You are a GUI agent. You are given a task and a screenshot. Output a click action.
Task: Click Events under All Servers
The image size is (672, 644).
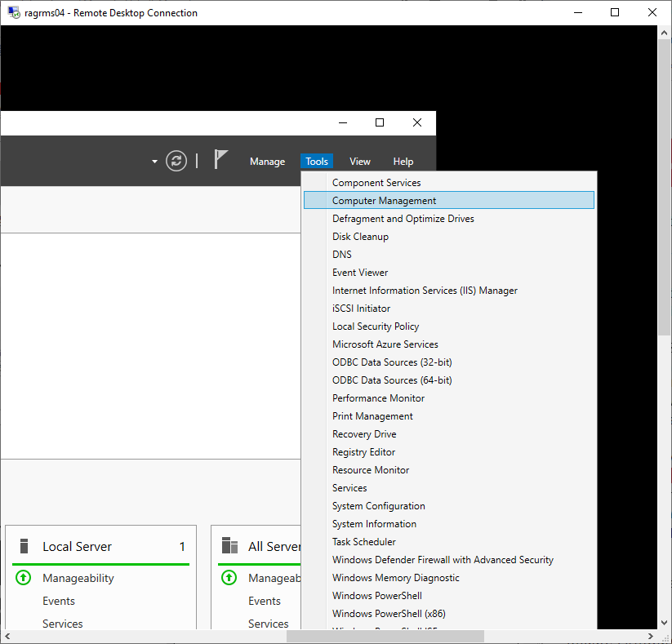point(265,602)
